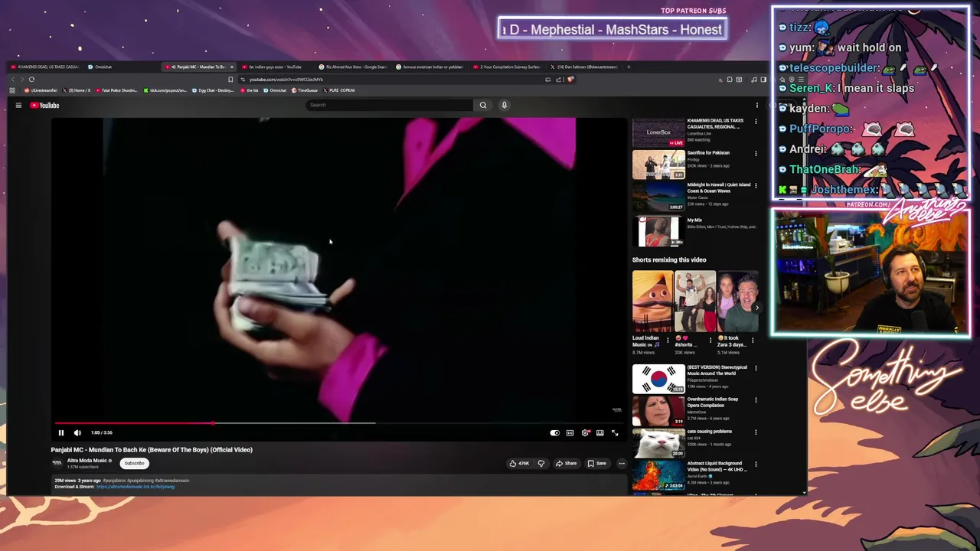The width and height of the screenshot is (980, 551).
Task: Go to YouTube home via logo
Action: click(44, 105)
